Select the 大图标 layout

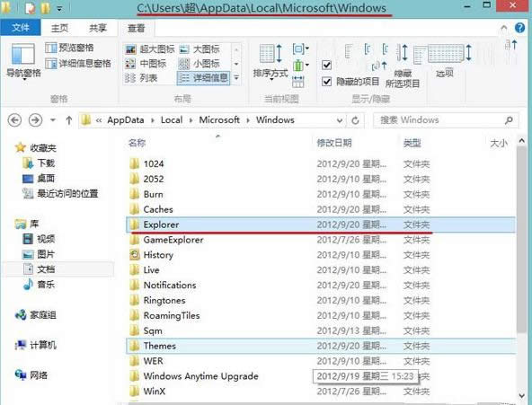click(199, 49)
